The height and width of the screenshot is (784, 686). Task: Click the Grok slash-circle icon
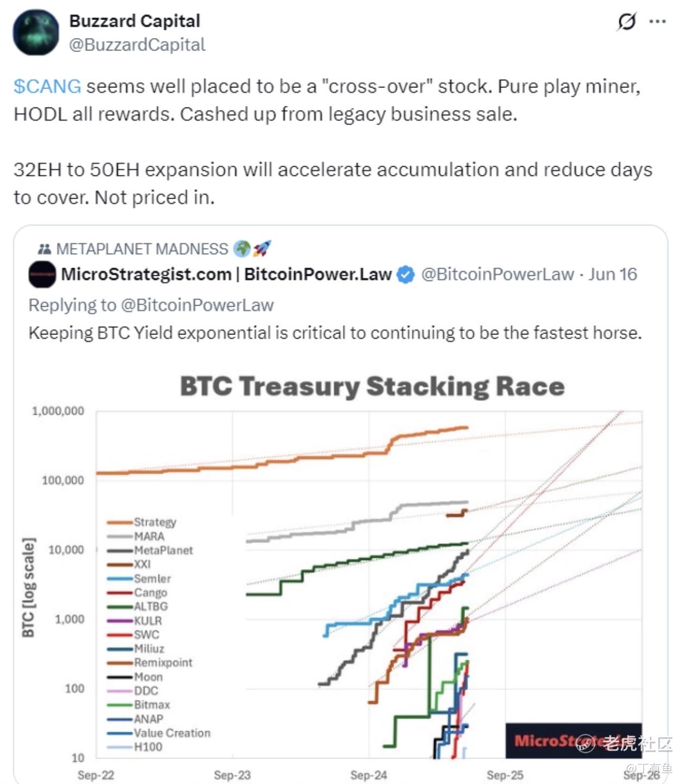[x=627, y=22]
